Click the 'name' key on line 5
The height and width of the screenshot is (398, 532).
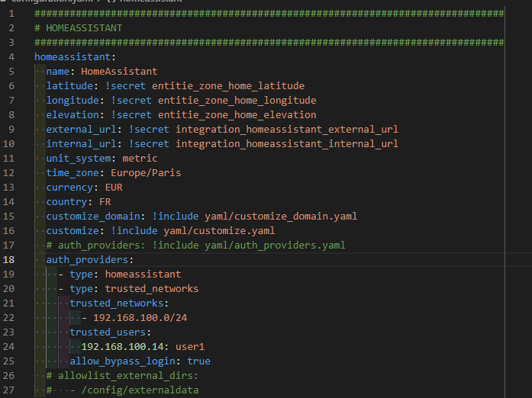[58, 72]
